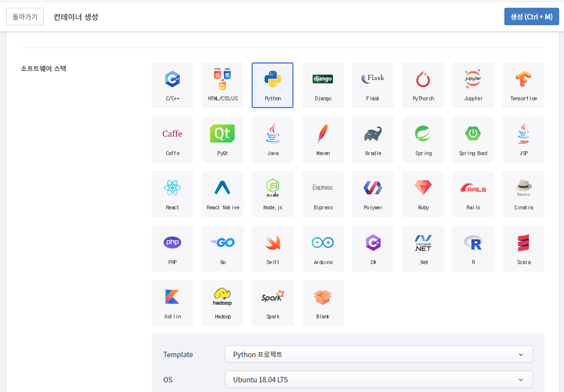
Task: Choose the HTML/CSS/JS stack tile
Action: tap(223, 85)
